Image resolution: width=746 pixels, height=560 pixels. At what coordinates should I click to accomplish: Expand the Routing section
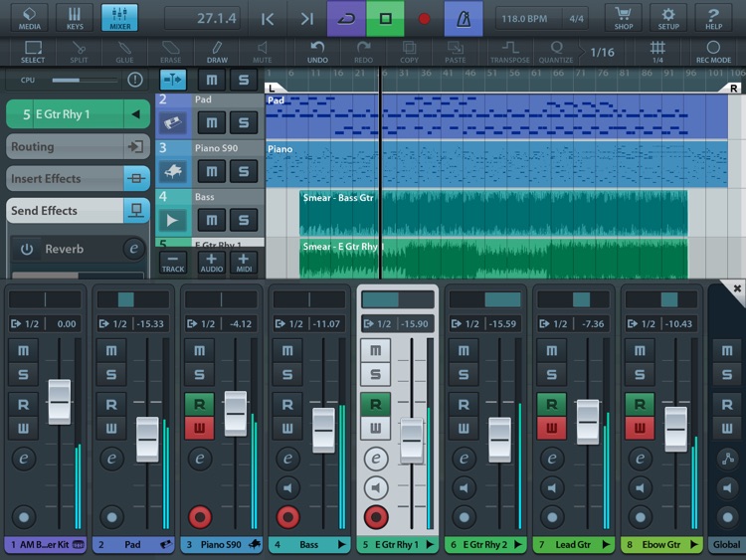(x=78, y=146)
